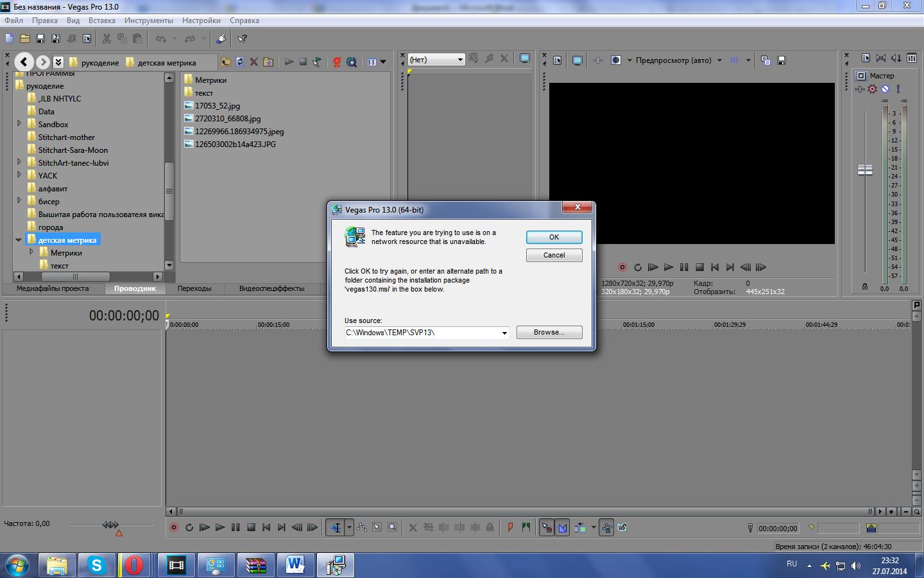Image resolution: width=924 pixels, height=578 pixels.
Task: Play the timeline from the bottom transport
Action: coord(220,528)
